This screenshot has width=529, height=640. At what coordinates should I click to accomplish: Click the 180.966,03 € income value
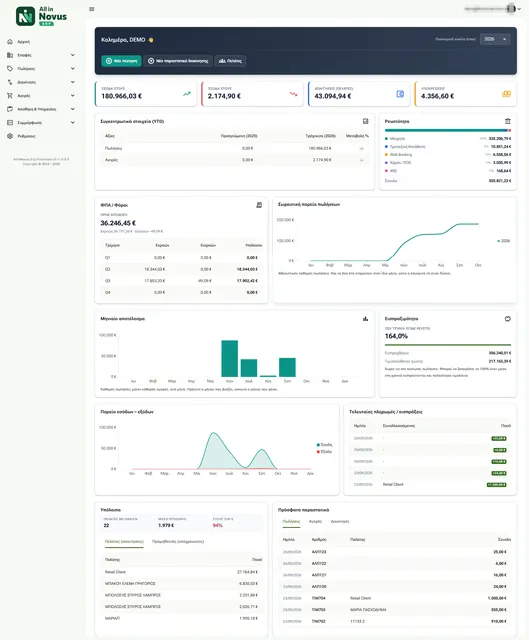pyautogui.click(x=121, y=96)
